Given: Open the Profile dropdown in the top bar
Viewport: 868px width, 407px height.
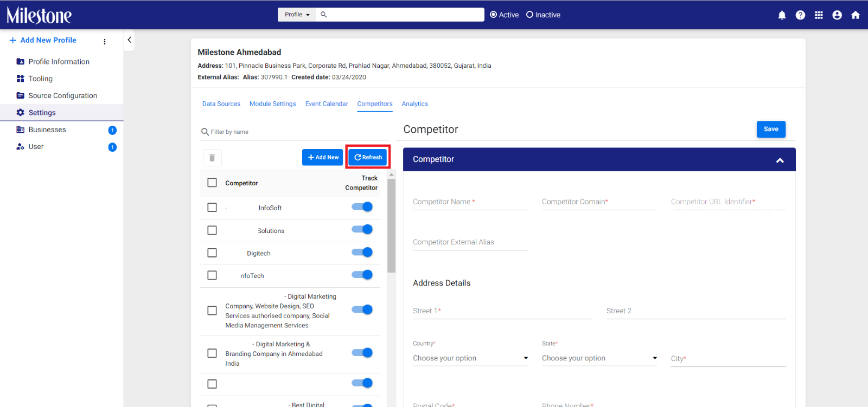Looking at the screenshot, I should click(x=297, y=15).
